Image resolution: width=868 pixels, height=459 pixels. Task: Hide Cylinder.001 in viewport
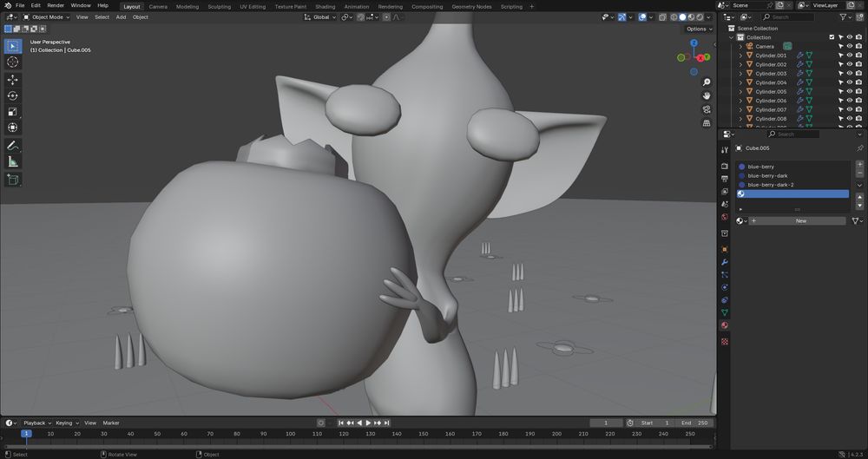(850, 56)
